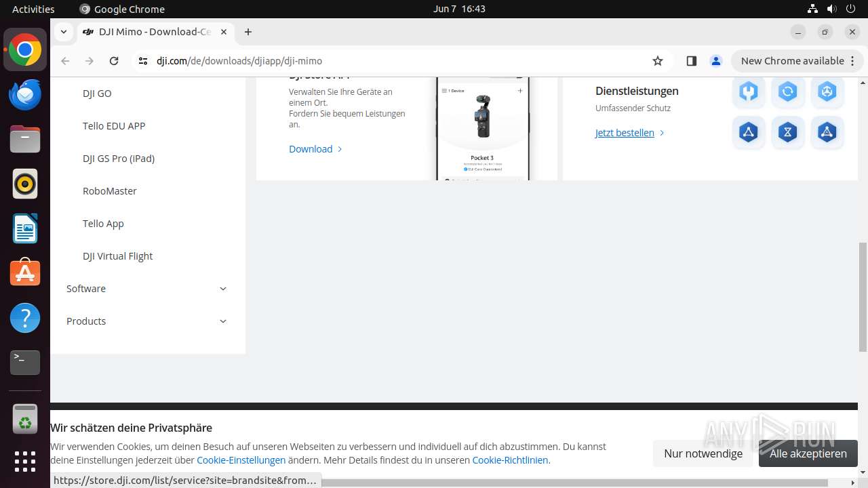Click the refresh-style service icon
The height and width of the screenshot is (488, 868).
(787, 91)
